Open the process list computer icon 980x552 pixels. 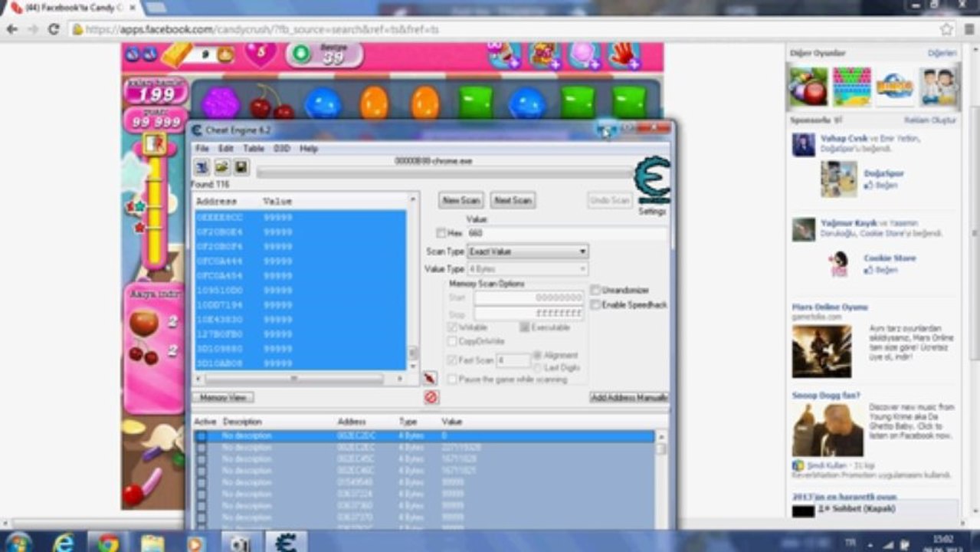(202, 166)
